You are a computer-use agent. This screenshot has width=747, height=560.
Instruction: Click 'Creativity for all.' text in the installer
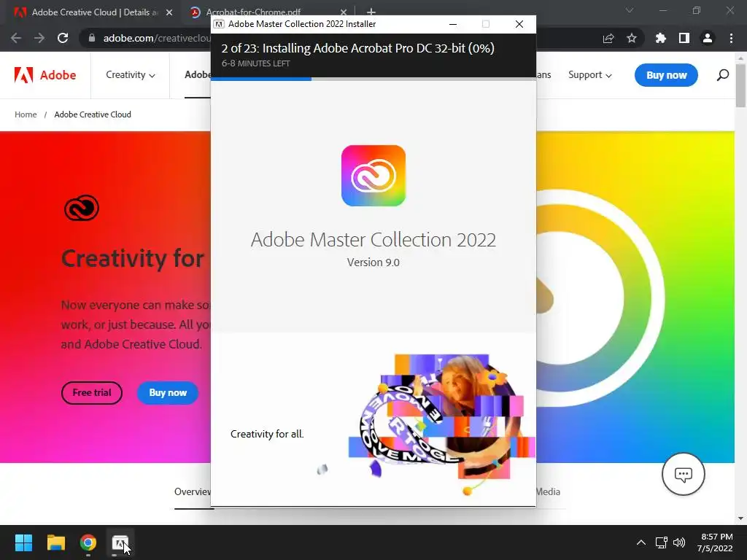click(267, 435)
